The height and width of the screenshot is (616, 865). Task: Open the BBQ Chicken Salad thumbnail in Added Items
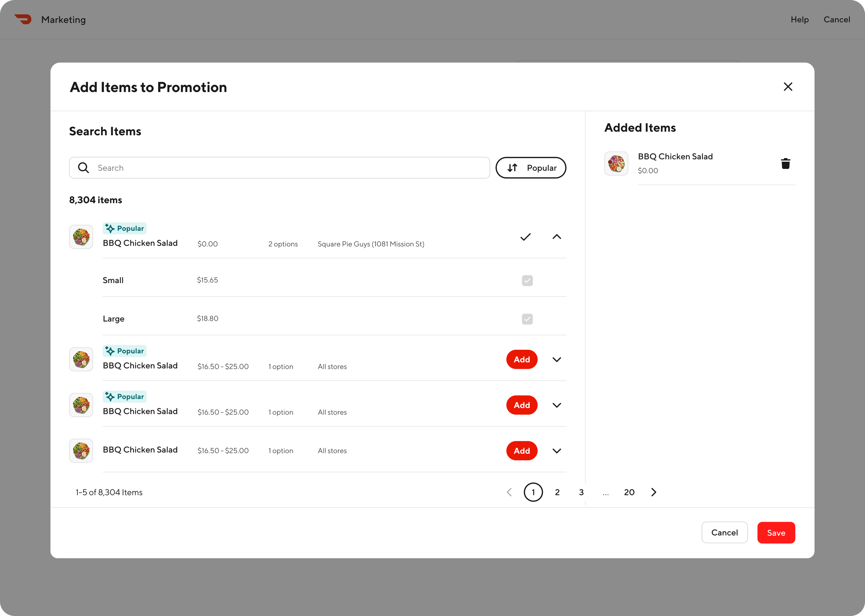click(x=616, y=163)
